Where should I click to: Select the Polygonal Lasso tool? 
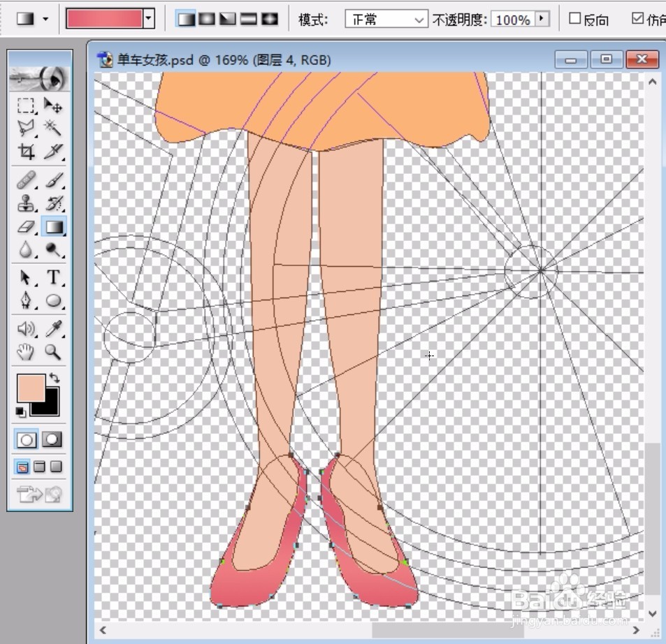[x=26, y=128]
